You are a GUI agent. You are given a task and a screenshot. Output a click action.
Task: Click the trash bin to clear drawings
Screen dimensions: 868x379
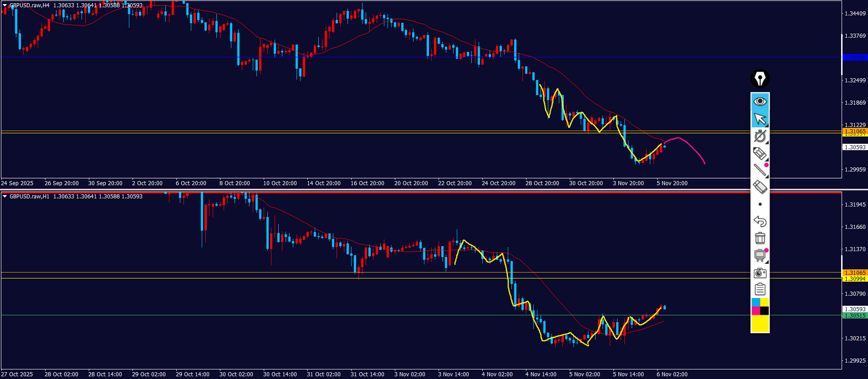[760, 238]
